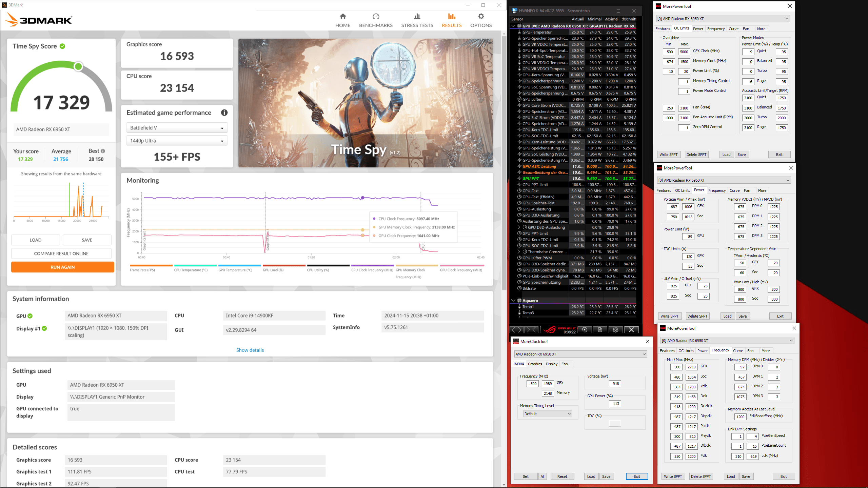Open STRESS TESTS in the 3DMark navigation
This screenshot has height=488, width=868.
(417, 20)
